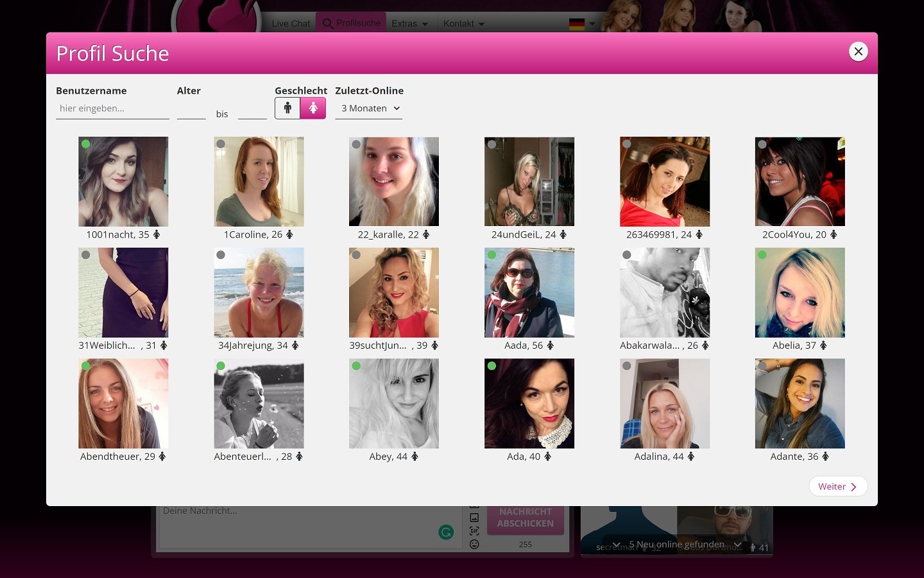The image size is (924, 578).
Task: Open Abelia's profile photo
Action: pyautogui.click(x=800, y=292)
